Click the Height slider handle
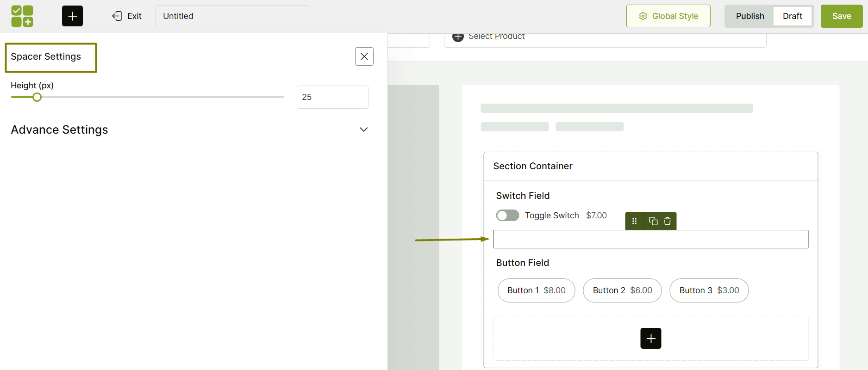This screenshot has height=370, width=868. click(x=37, y=97)
